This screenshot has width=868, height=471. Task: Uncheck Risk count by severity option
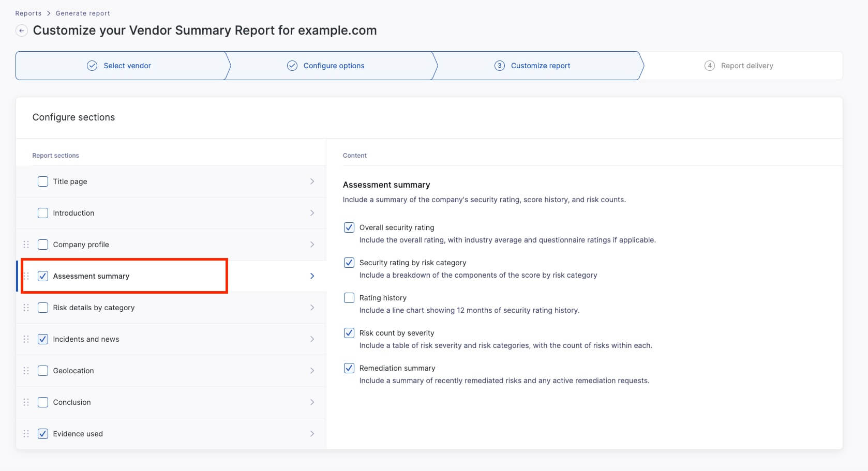click(349, 333)
